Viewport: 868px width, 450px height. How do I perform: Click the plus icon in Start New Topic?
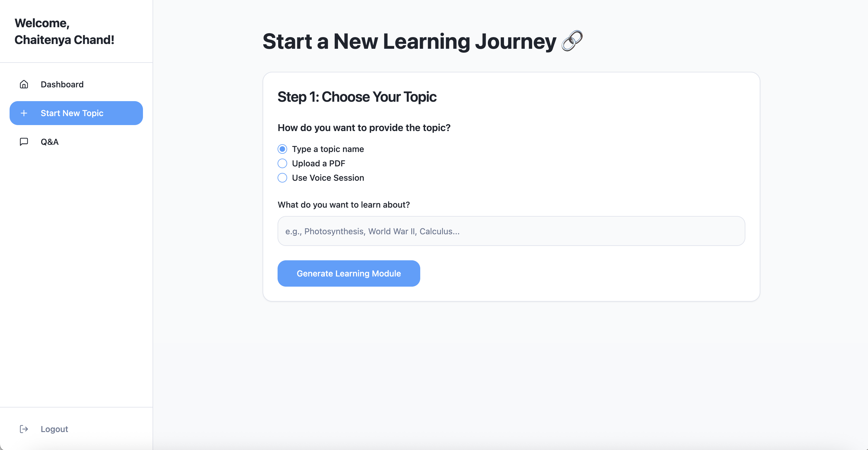(x=24, y=113)
